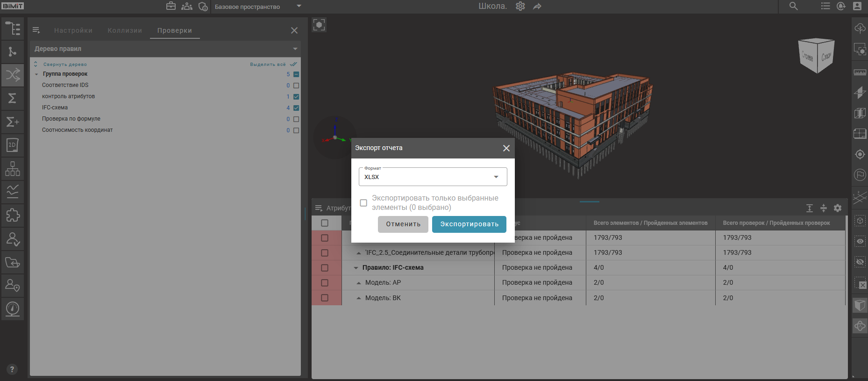This screenshot has height=381, width=868.
Task: Switch to the Настройки tab
Action: [x=73, y=30]
